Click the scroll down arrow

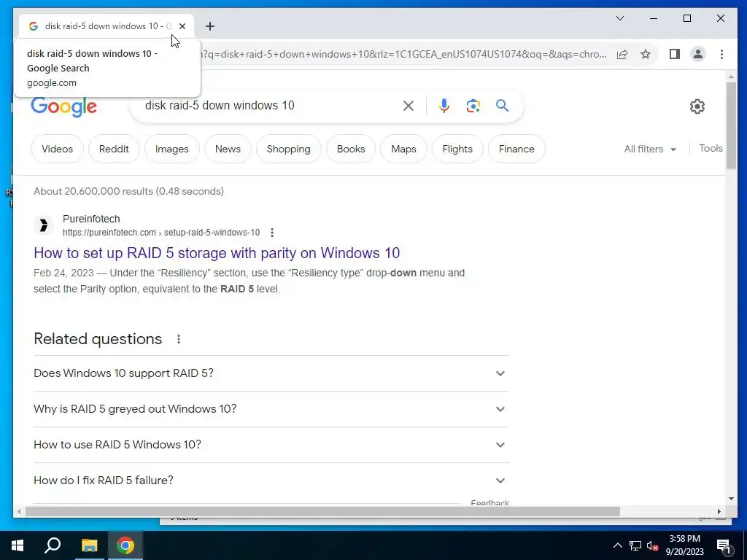[x=731, y=499]
